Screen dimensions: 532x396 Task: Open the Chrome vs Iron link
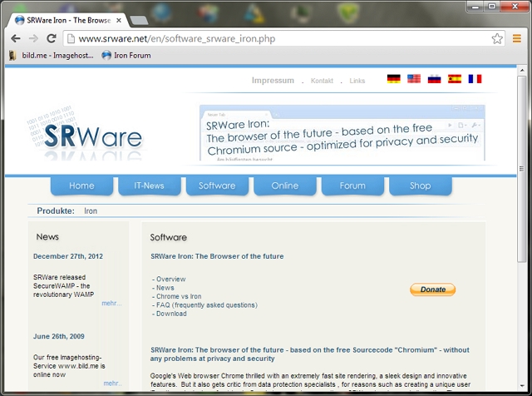179,296
